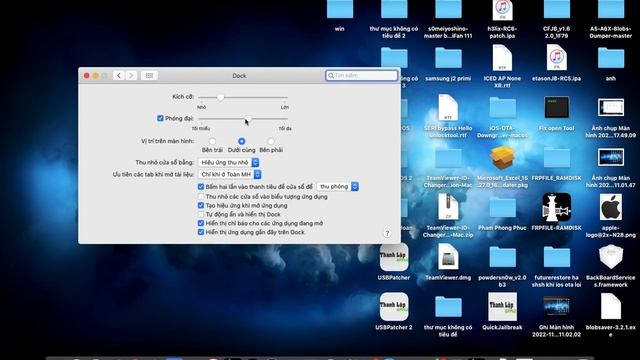Screen dimensions: 640x360
Task: Select TeamViewer-ID-Changer folder
Action: point(448,158)
